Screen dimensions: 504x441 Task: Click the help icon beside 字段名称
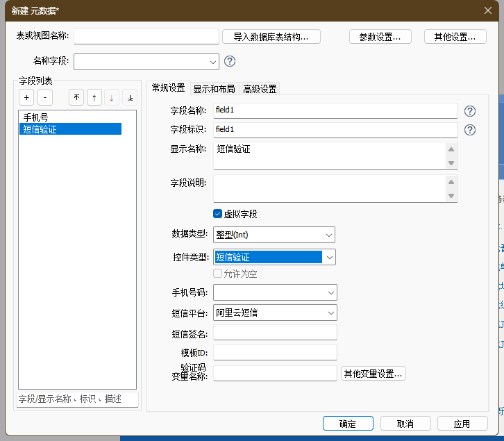coord(470,111)
